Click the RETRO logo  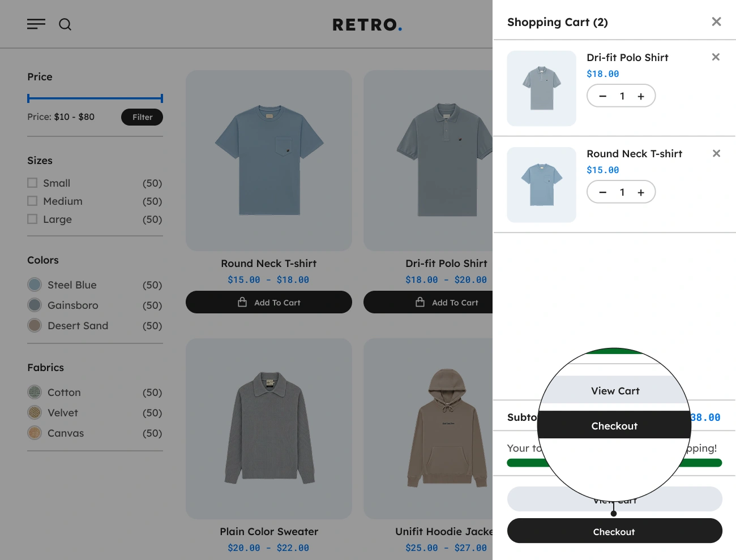[x=367, y=25]
